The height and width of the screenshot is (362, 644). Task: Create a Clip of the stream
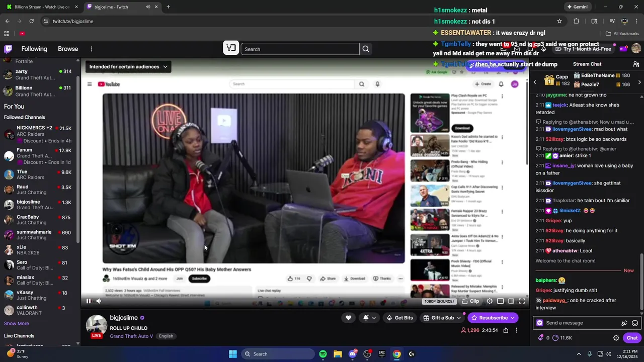click(x=470, y=301)
